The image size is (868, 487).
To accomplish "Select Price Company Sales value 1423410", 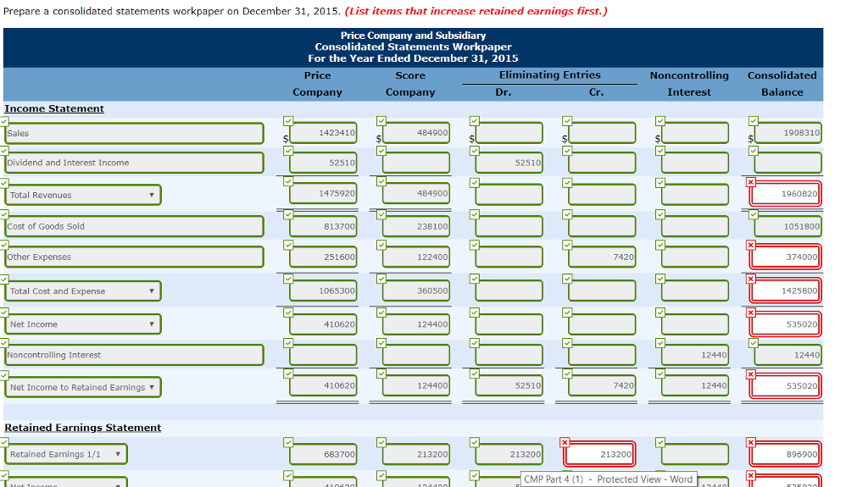I will pyautogui.click(x=323, y=133).
